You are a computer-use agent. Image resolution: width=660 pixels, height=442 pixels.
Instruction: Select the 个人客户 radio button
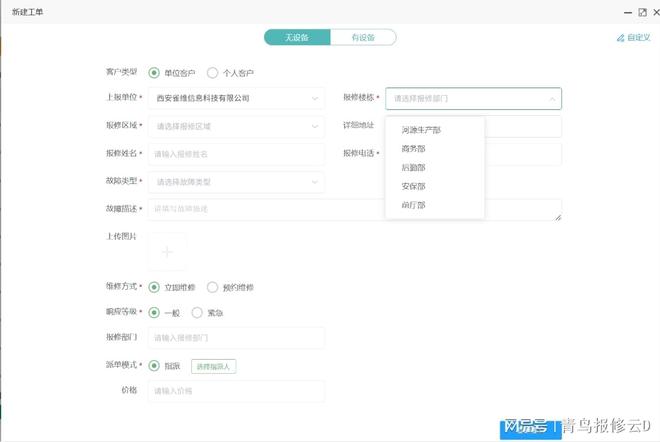tap(213, 73)
